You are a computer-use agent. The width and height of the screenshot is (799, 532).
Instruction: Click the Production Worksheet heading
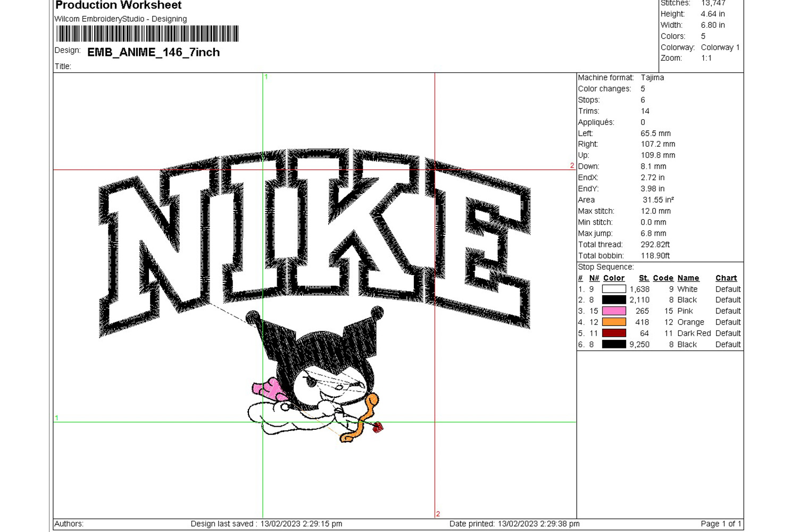(x=118, y=5)
